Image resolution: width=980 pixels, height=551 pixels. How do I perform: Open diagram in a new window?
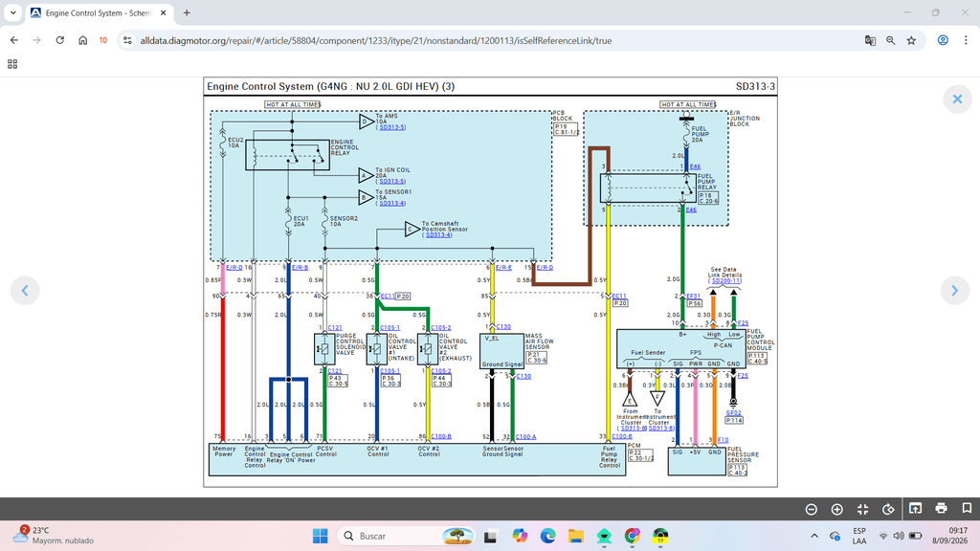915,508
